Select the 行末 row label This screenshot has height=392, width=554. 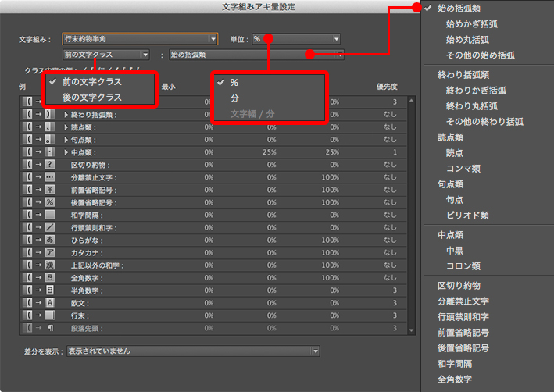coord(80,315)
